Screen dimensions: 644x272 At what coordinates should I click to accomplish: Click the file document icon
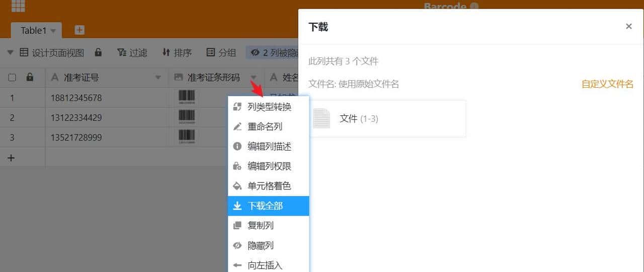click(321, 118)
